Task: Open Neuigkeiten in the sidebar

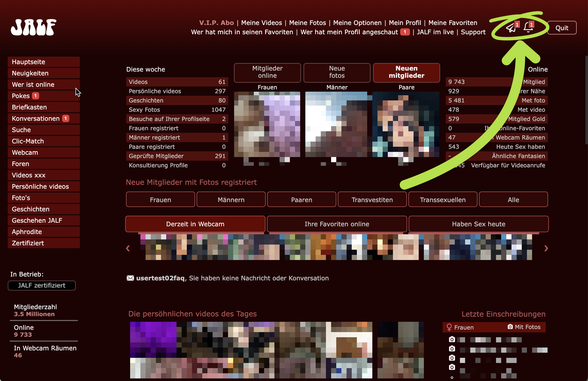Action: (44, 73)
